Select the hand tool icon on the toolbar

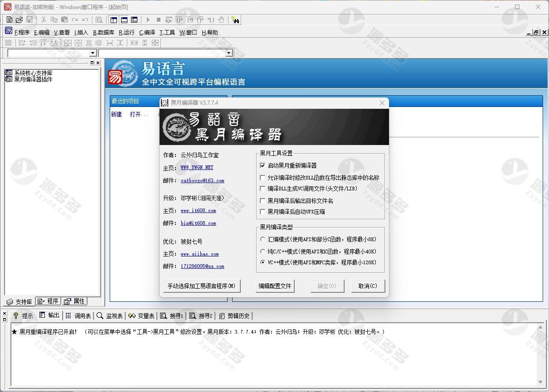click(220, 20)
